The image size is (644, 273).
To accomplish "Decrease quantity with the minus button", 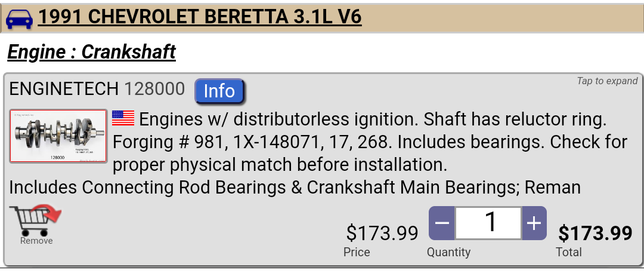I will point(442,223).
